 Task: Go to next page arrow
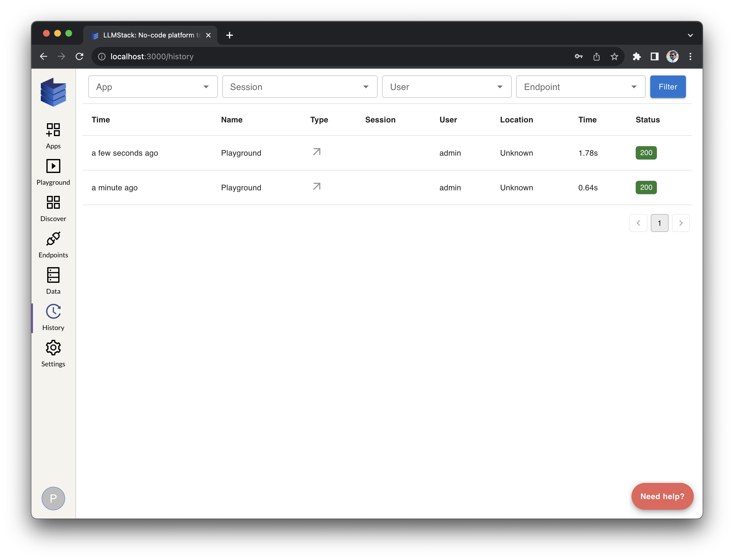click(x=680, y=223)
